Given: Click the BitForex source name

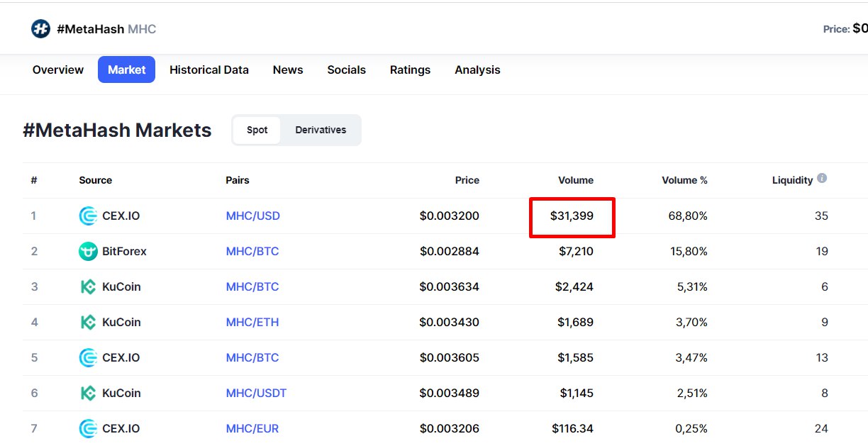Looking at the screenshot, I should tap(125, 251).
